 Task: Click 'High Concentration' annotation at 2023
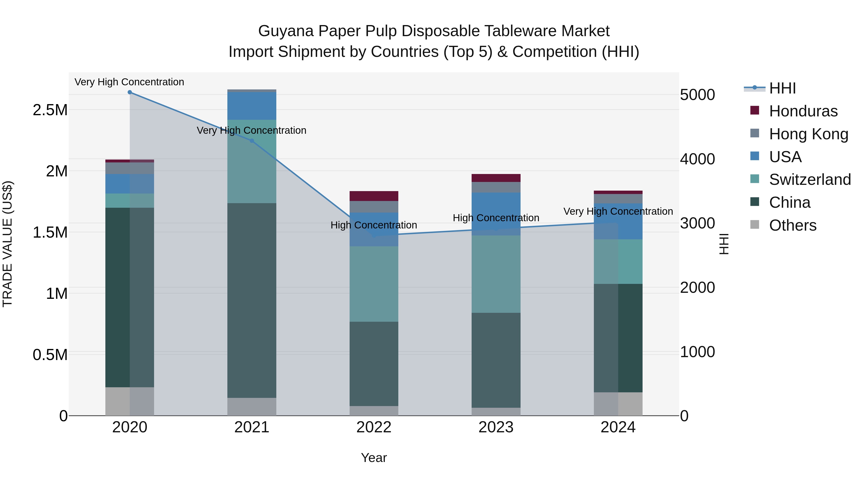tap(496, 218)
